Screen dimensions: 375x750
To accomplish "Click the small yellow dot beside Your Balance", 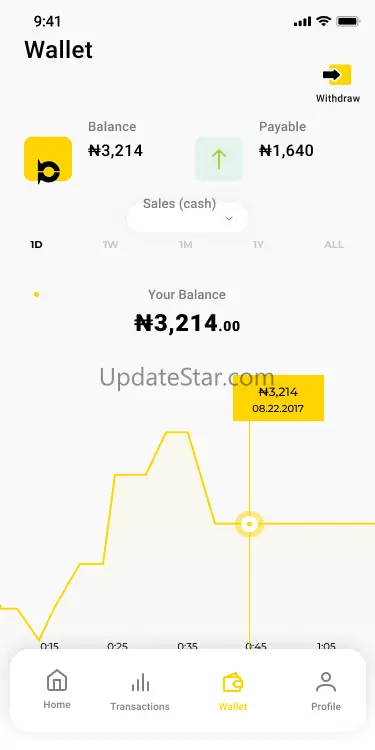I will point(36,295).
